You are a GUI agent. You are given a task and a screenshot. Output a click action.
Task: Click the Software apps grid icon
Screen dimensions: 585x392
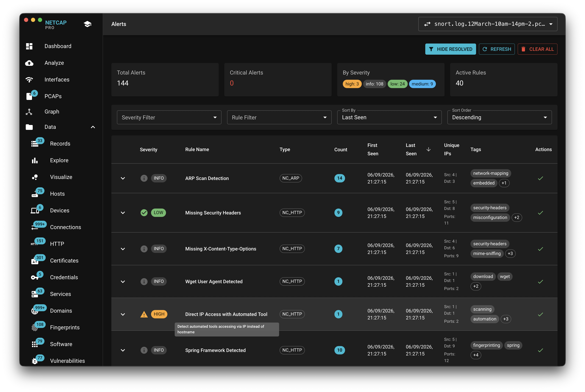point(34,344)
